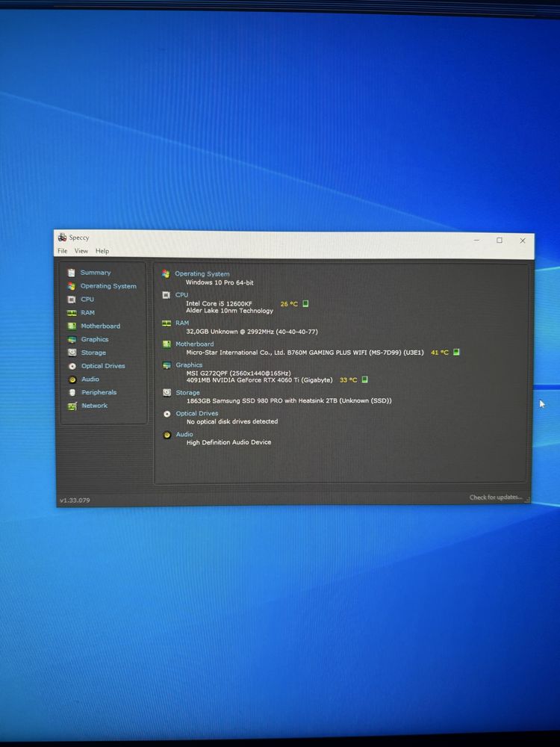
Task: Select Operating System in the sidebar
Action: (108, 286)
